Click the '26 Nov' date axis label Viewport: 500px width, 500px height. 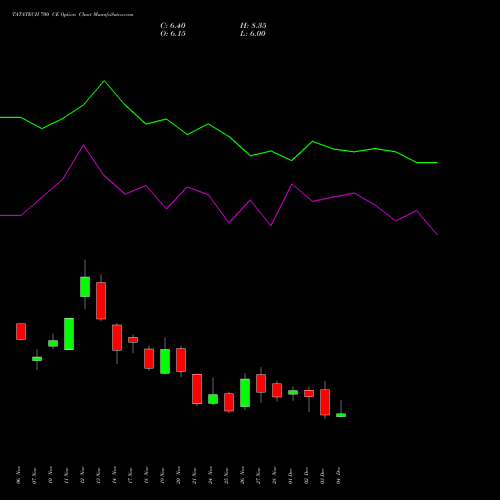242,475
